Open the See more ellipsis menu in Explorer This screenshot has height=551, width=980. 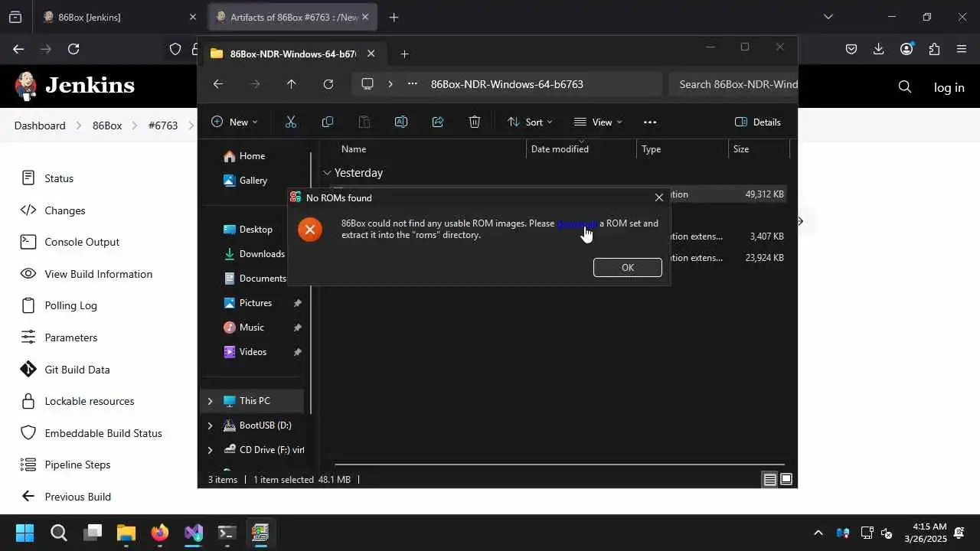point(650,122)
